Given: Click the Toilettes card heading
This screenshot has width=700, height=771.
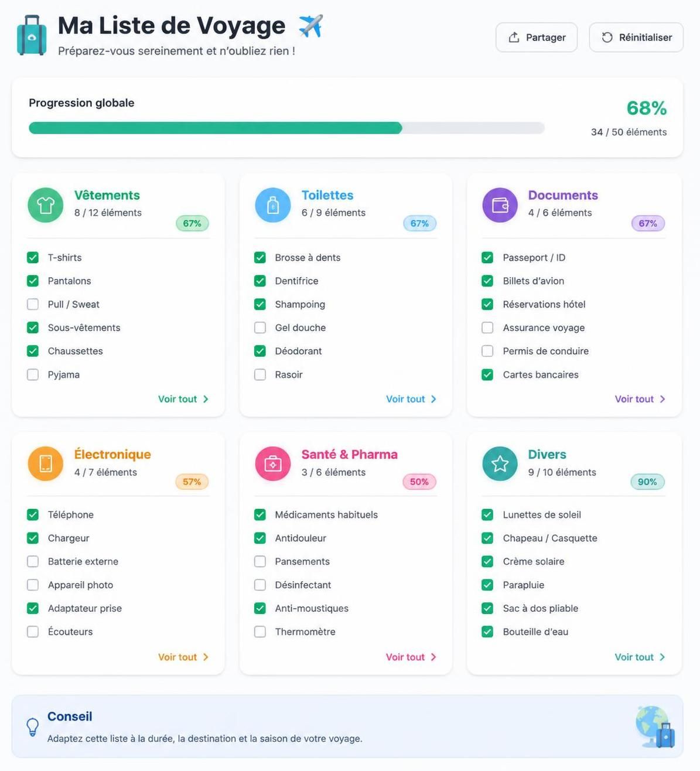Looking at the screenshot, I should [327, 195].
